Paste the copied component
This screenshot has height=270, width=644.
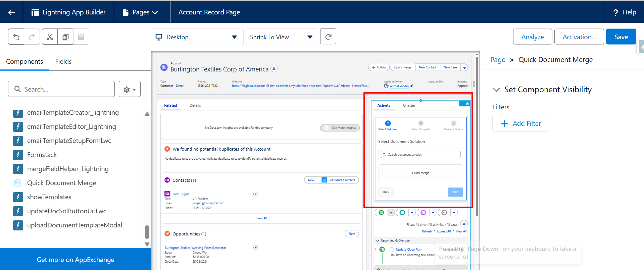point(81,37)
